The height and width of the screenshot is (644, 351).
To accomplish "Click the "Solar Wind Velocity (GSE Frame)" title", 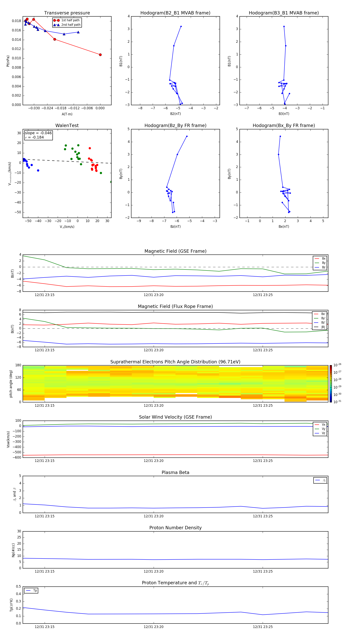I will click(175, 417).
